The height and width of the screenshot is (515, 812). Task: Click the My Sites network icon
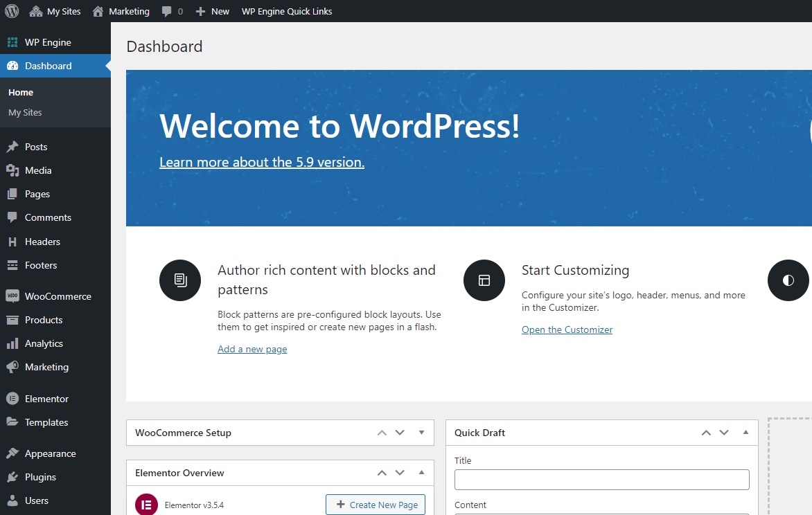point(36,11)
